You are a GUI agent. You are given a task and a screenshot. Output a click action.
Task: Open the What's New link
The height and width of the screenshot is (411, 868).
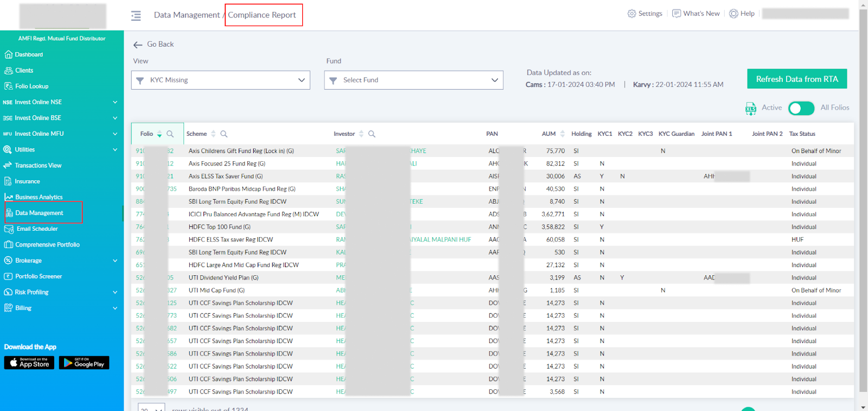(x=701, y=14)
